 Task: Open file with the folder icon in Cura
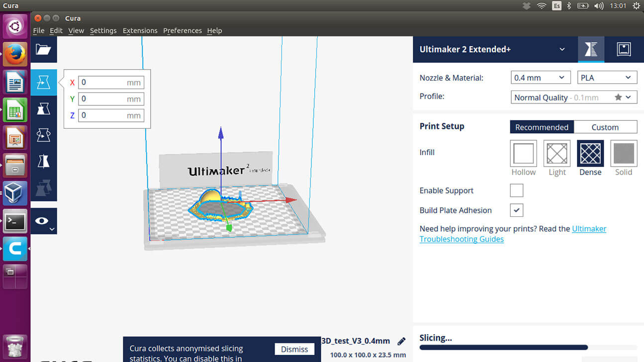coord(44,49)
